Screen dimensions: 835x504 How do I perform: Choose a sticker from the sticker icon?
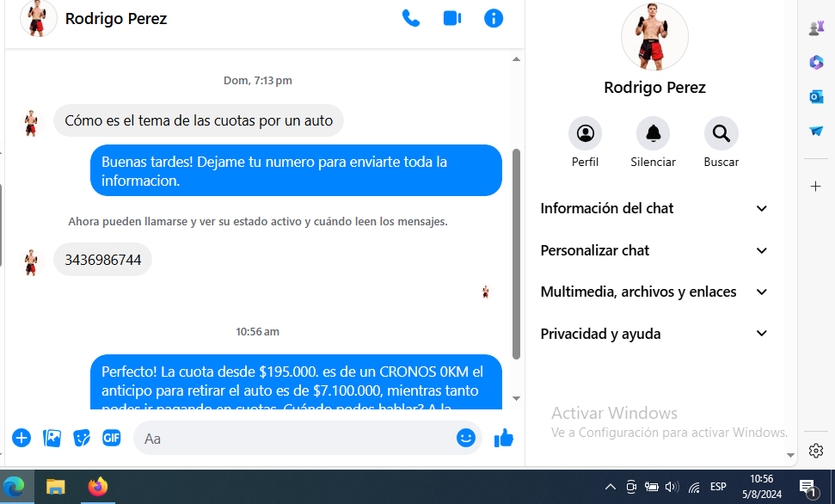coord(82,438)
